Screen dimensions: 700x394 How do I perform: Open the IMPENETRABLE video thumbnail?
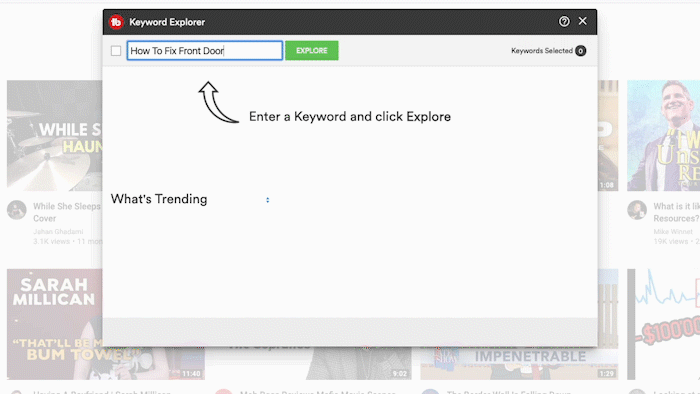519,363
